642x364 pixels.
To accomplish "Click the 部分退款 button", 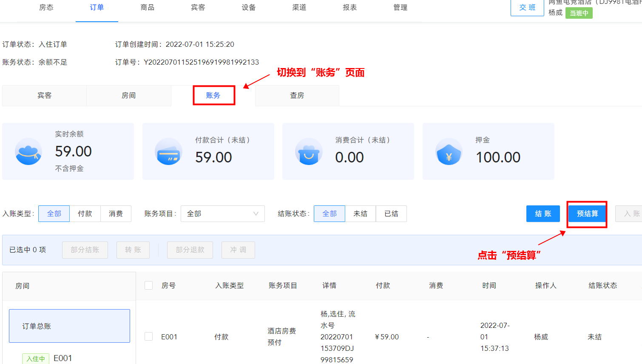I will pos(190,250).
